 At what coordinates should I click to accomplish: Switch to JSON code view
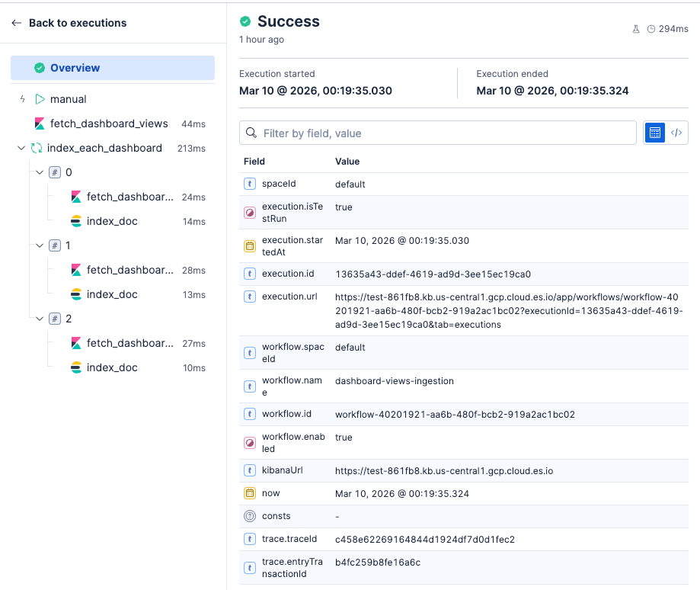click(x=676, y=133)
